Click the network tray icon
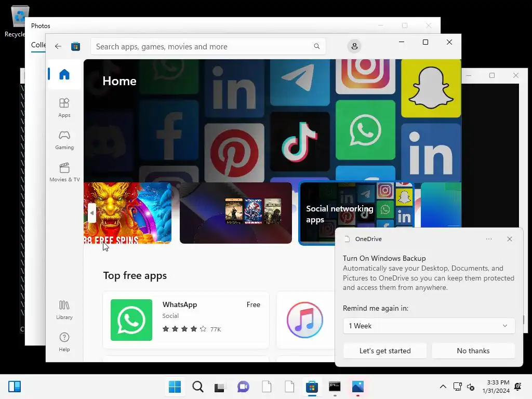 pyautogui.click(x=457, y=387)
